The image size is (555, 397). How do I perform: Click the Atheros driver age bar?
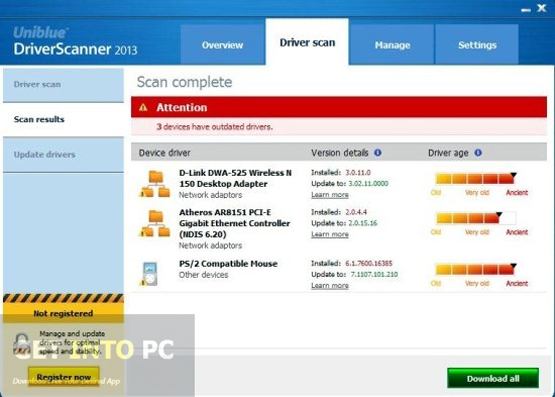tap(475, 218)
